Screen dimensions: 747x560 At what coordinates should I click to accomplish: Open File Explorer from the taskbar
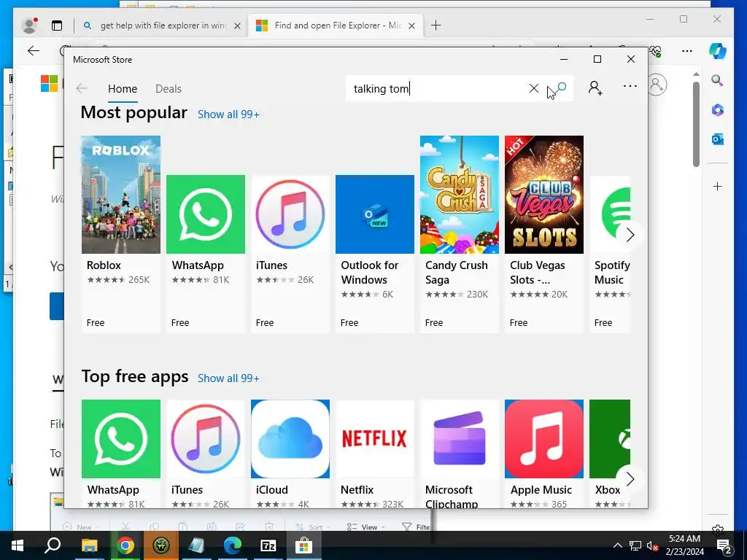(x=89, y=545)
